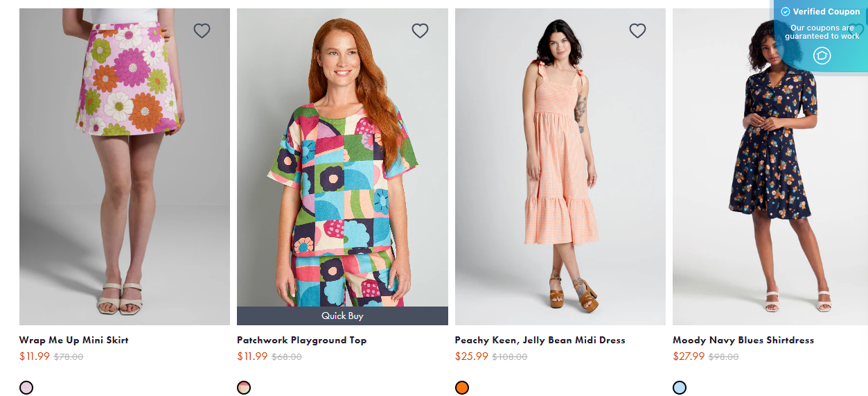Open Patchwork Playground Top product title
This screenshot has height=396, width=868.
tap(301, 340)
